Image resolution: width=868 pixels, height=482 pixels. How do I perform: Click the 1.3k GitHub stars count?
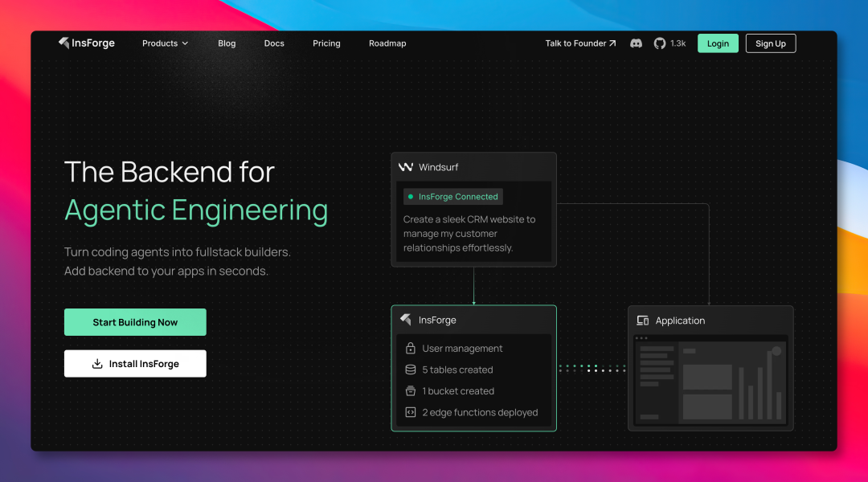678,43
